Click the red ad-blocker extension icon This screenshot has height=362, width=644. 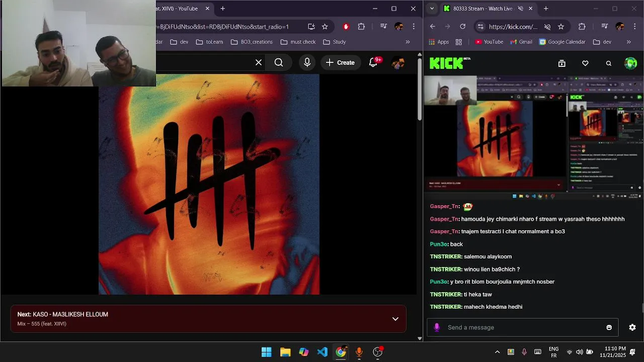point(346,27)
